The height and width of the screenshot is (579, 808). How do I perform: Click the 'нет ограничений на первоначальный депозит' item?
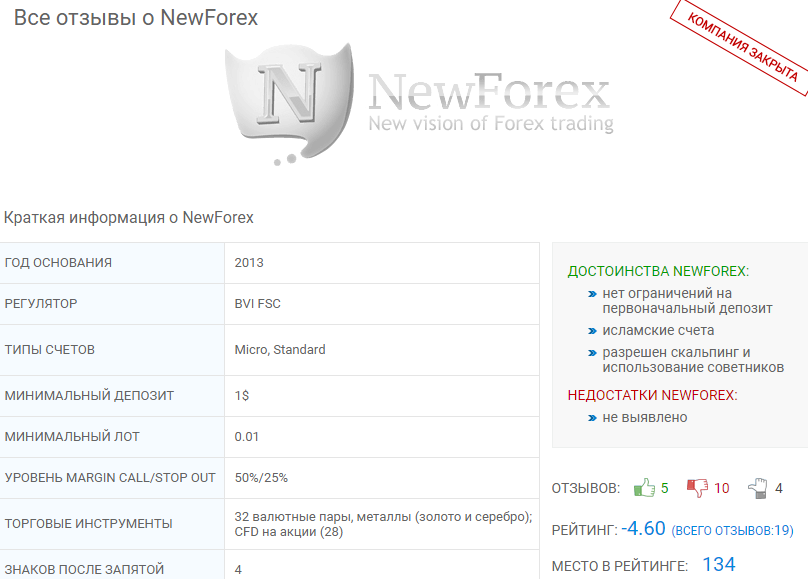687,301
